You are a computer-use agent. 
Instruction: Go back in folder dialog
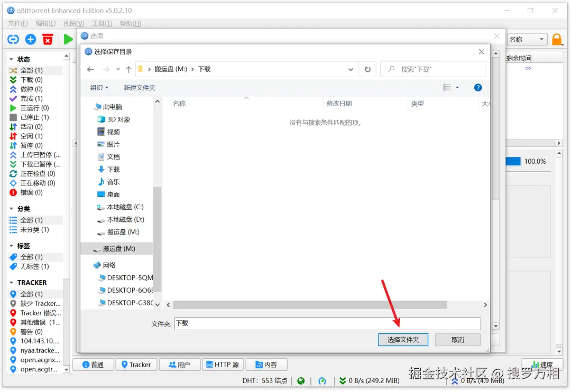pos(90,69)
